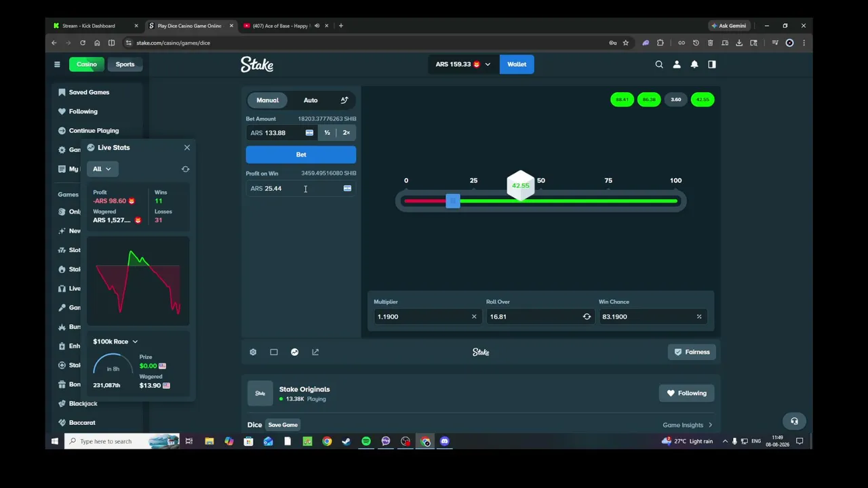
Task: Bookmark this page with the star icon
Action: coord(626,43)
